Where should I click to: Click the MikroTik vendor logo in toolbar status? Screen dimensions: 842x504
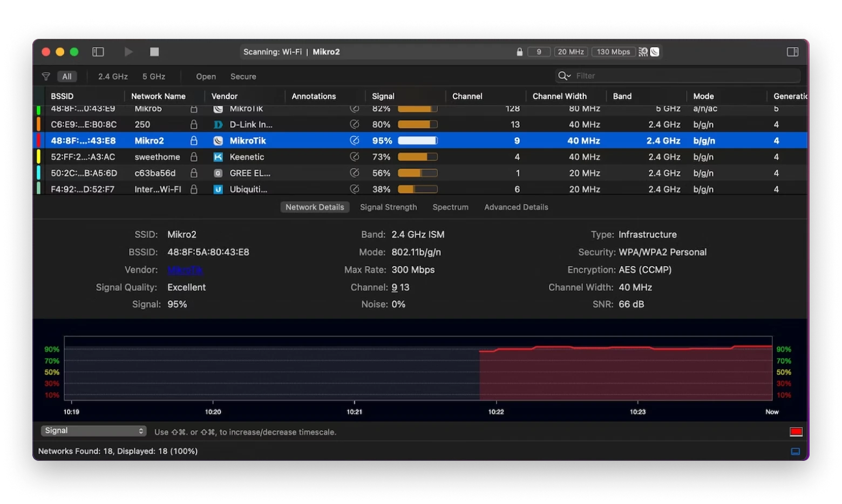click(x=655, y=52)
